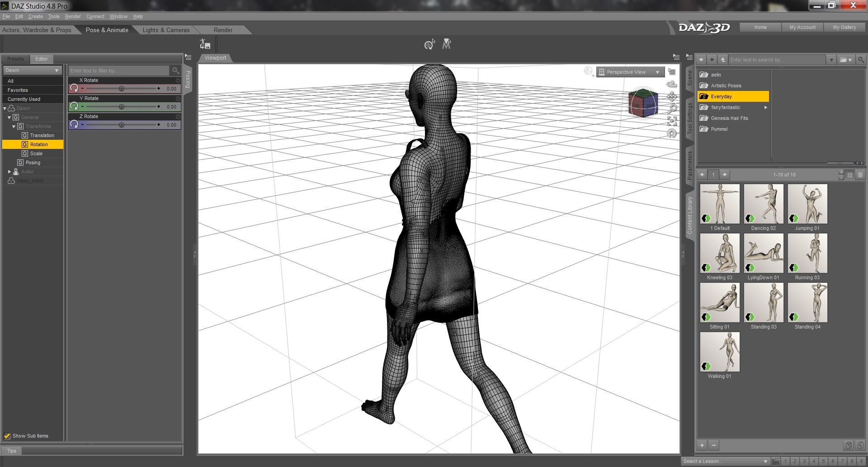Toggle the Show Sub Items checkbox

[7, 436]
